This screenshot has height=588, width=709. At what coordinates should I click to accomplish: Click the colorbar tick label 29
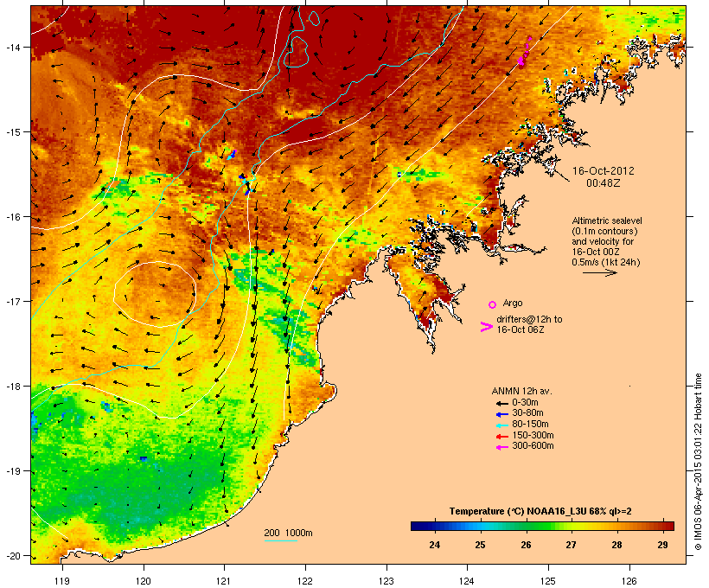662,545
